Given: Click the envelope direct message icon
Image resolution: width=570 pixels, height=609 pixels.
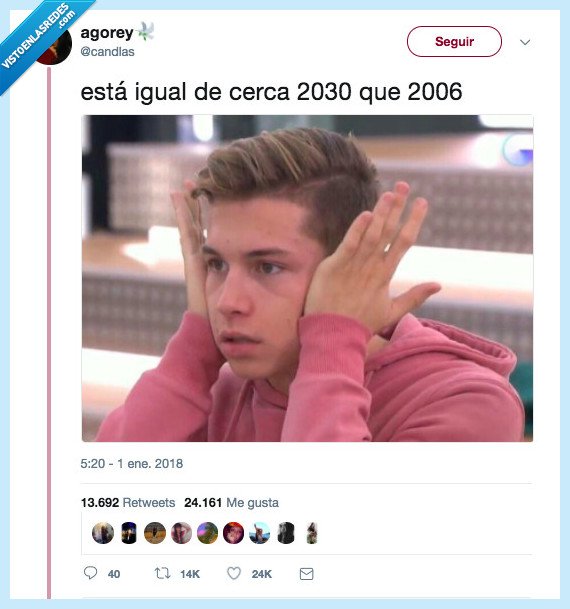Looking at the screenshot, I should click(x=306, y=574).
